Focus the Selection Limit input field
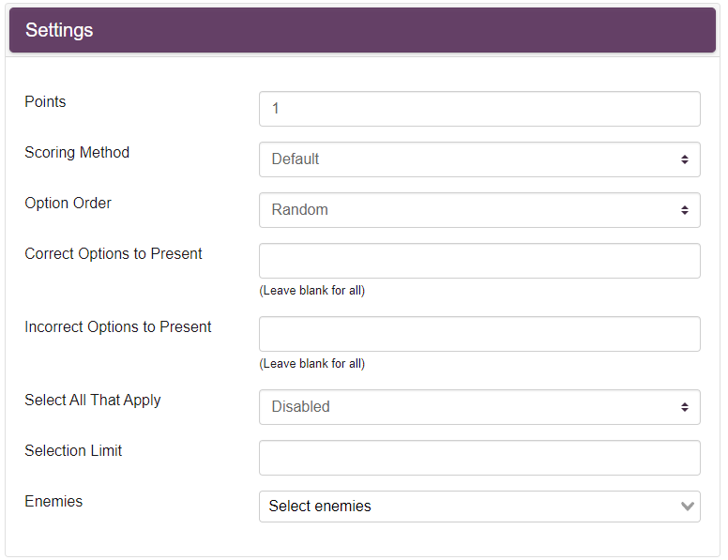Image resolution: width=728 pixels, height=560 pixels. coord(479,458)
